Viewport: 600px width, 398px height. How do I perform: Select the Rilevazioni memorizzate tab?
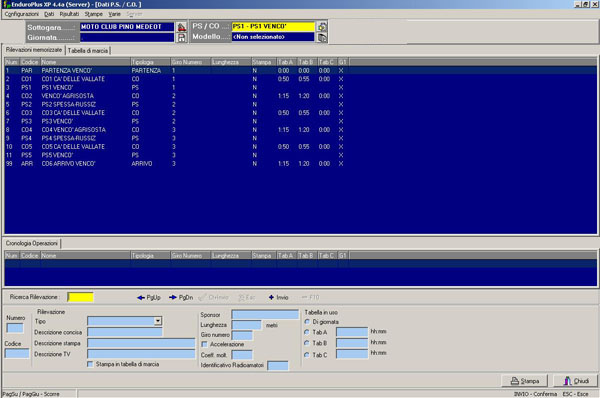[x=34, y=50]
